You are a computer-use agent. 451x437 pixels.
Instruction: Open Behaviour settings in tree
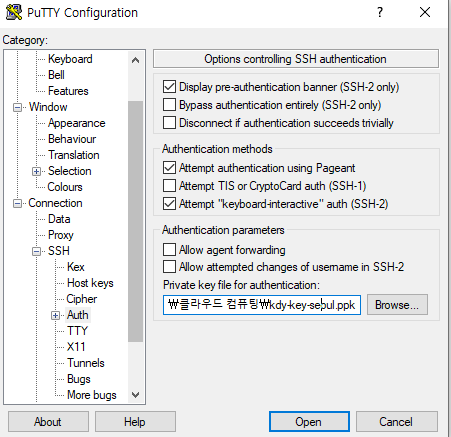72,139
